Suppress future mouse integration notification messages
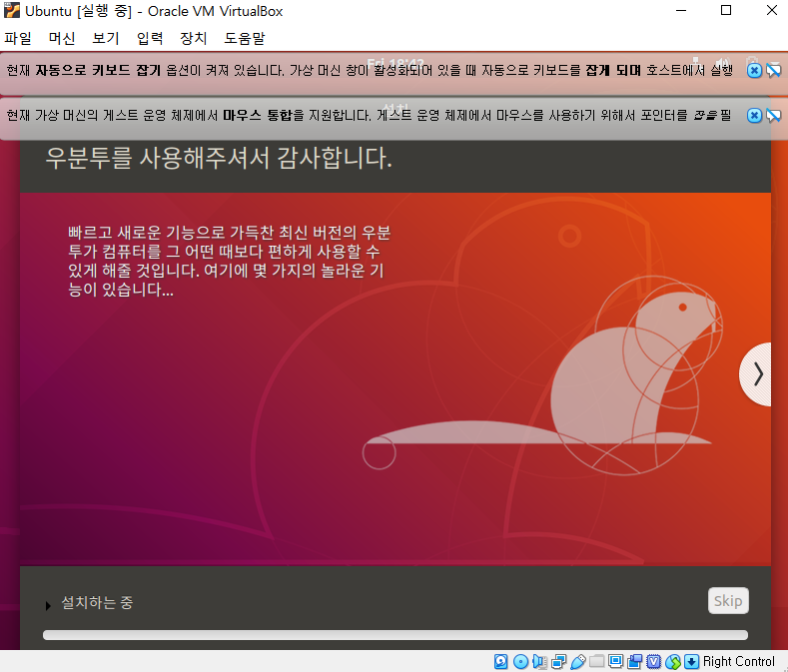This screenshot has height=672, width=788. click(x=774, y=116)
